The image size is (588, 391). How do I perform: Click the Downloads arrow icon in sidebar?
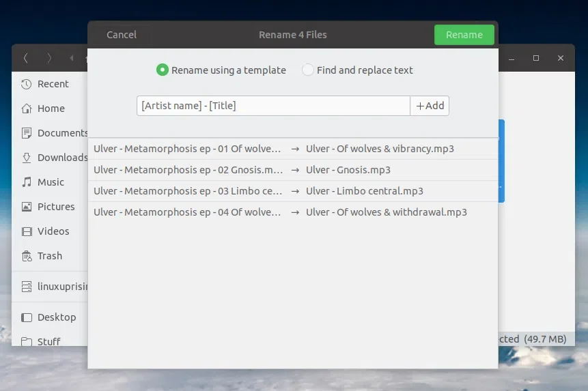[x=27, y=158]
